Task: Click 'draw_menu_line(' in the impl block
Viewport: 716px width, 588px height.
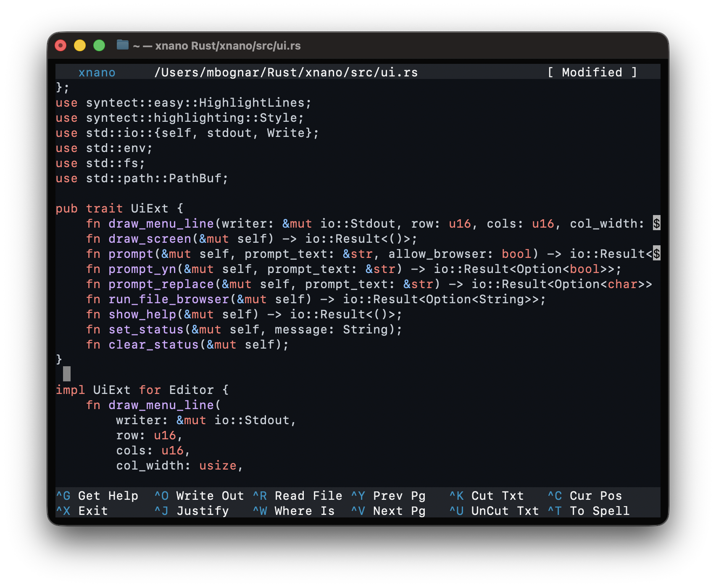Action: [x=165, y=405]
